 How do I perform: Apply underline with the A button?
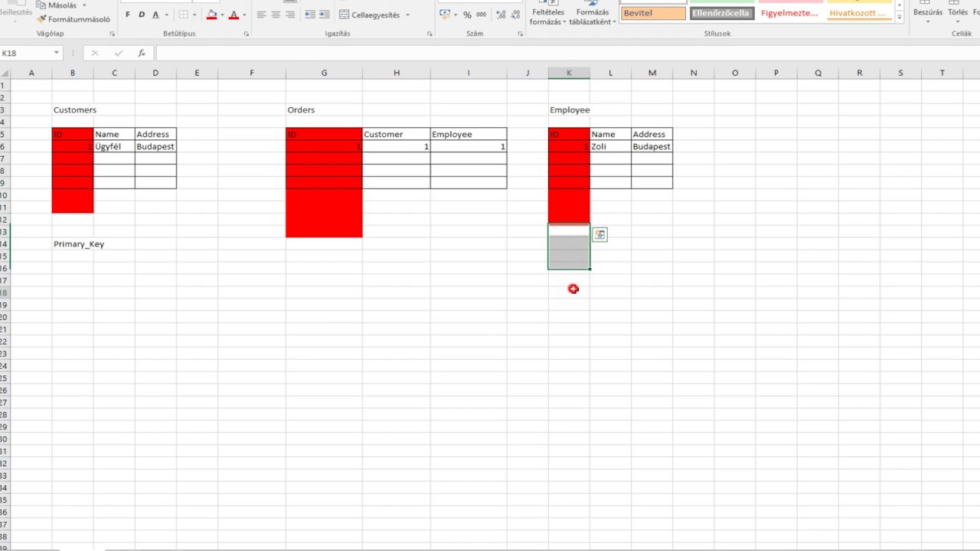point(155,15)
